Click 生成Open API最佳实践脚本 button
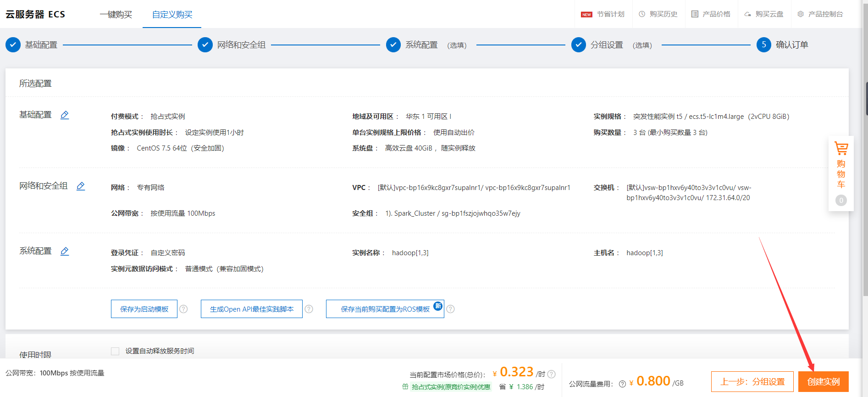868x397 pixels. [x=252, y=309]
